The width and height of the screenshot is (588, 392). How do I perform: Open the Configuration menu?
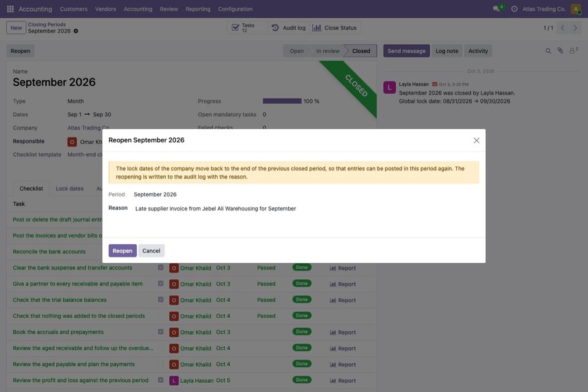(235, 9)
